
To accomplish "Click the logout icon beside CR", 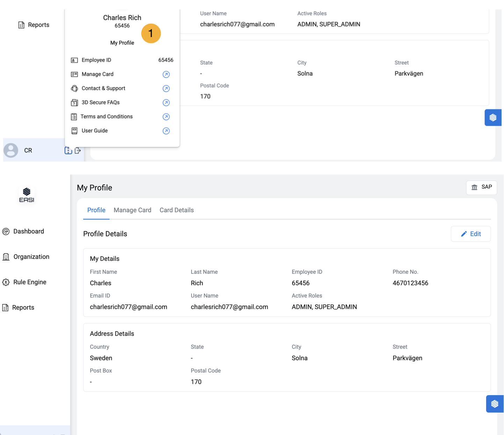I will 78,150.
